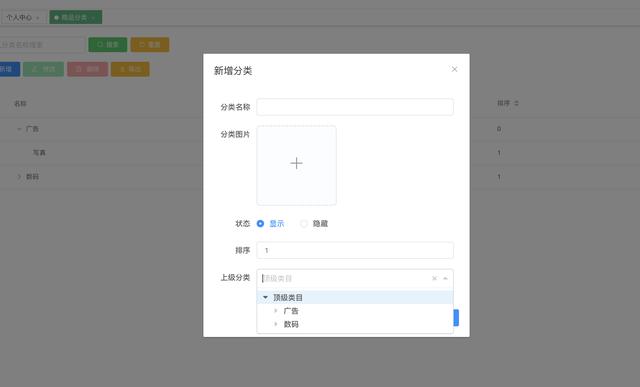Screen dimensions: 640x387
Task: Click the 上级分类 select box
Action: (355, 278)
